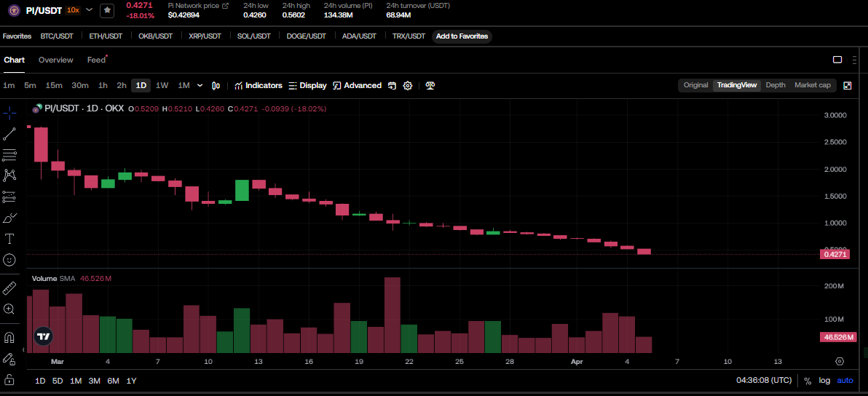Click the zoom in magnifier tool

click(x=9, y=309)
